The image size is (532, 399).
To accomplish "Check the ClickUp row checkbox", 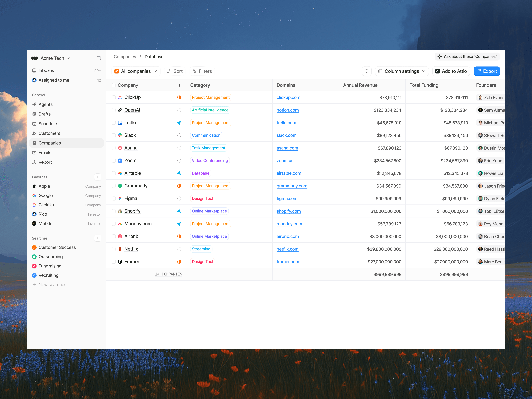I will [x=114, y=97].
